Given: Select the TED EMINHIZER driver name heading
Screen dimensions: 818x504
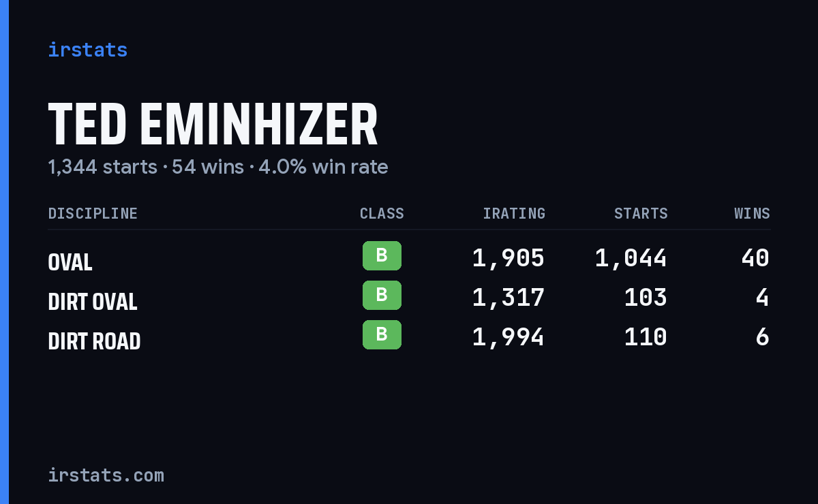Looking at the screenshot, I should pyautogui.click(x=213, y=125).
